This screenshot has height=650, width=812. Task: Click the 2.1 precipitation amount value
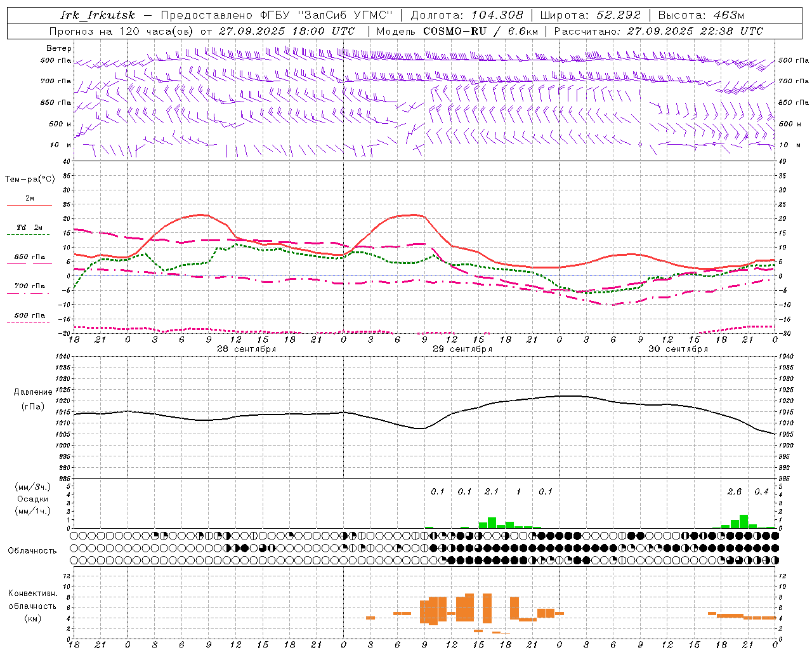click(492, 491)
